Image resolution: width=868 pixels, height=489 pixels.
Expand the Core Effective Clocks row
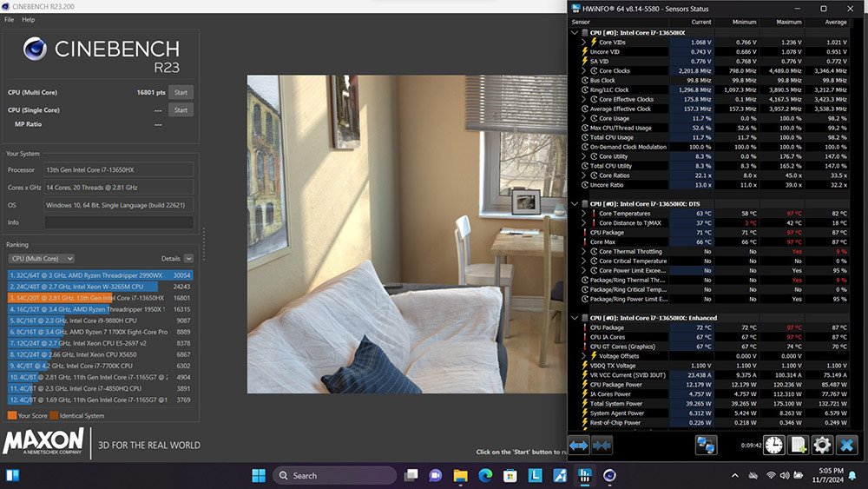583,99
